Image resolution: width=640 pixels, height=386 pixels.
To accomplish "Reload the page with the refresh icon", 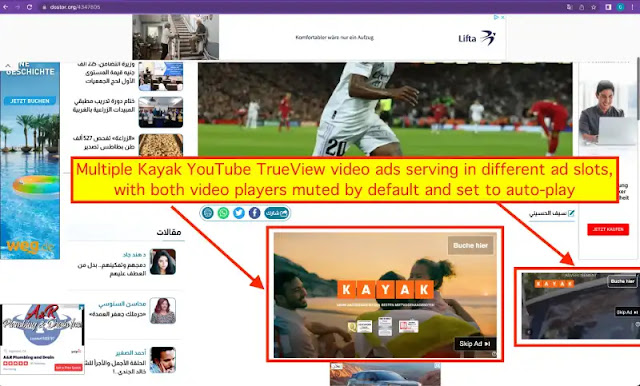I will [29, 7].
